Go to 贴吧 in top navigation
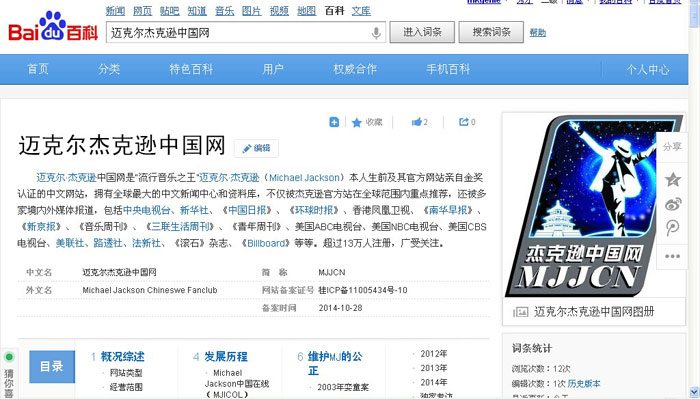The width and height of the screenshot is (700, 399). point(170,11)
